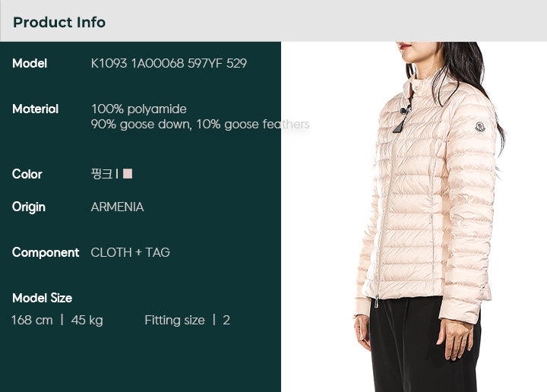Click the Color label
Viewport: 547px width, 392px height.
click(x=27, y=174)
